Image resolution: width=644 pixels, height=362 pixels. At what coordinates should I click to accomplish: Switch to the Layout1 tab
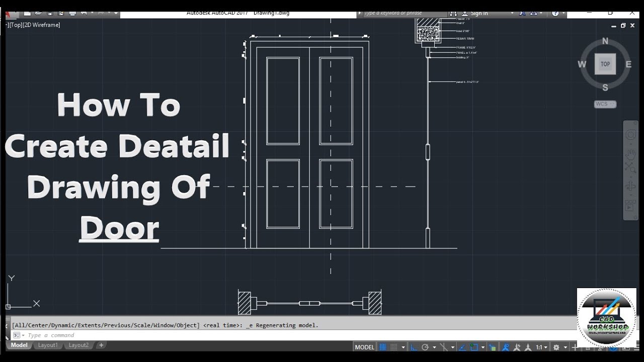[48, 345]
